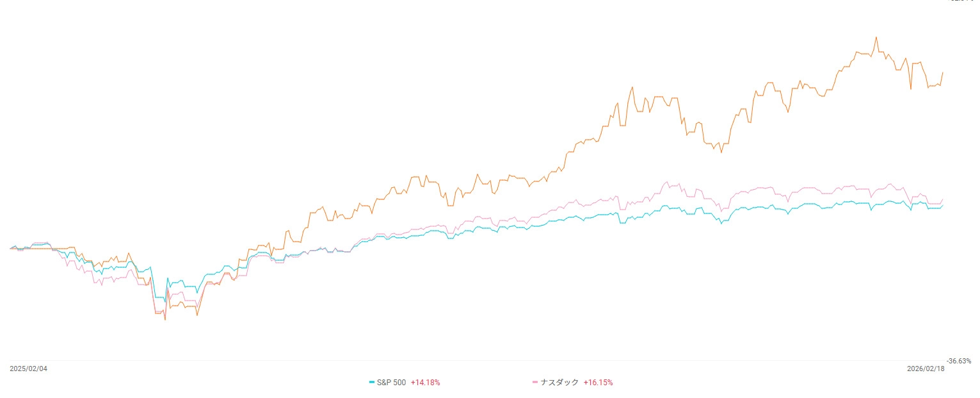Click the orange line's lowest trough

165,319
